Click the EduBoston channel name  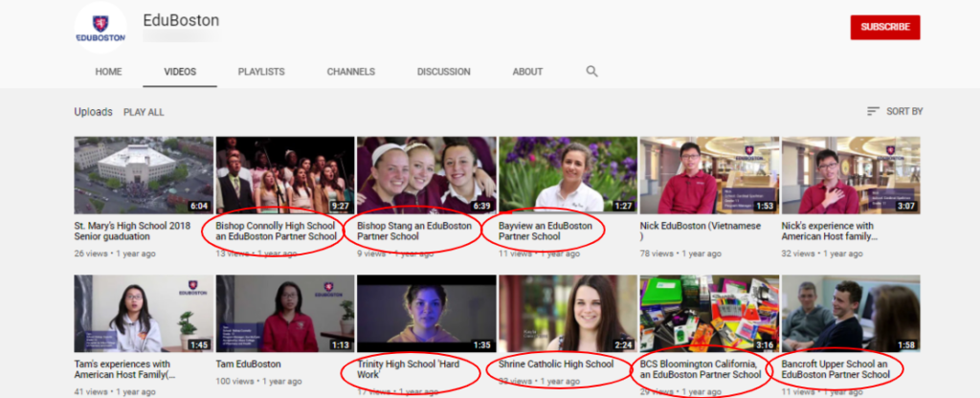coord(181,21)
